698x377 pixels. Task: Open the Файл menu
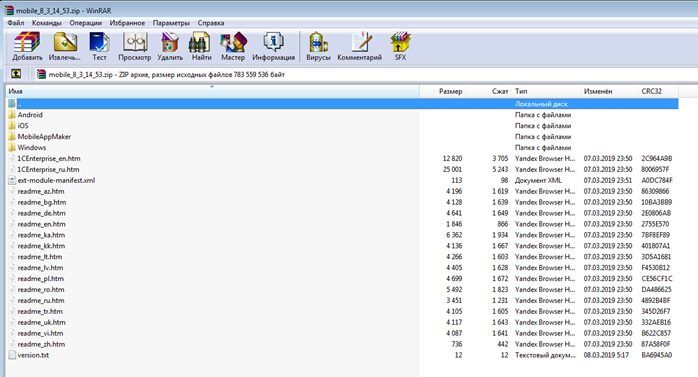[x=16, y=23]
